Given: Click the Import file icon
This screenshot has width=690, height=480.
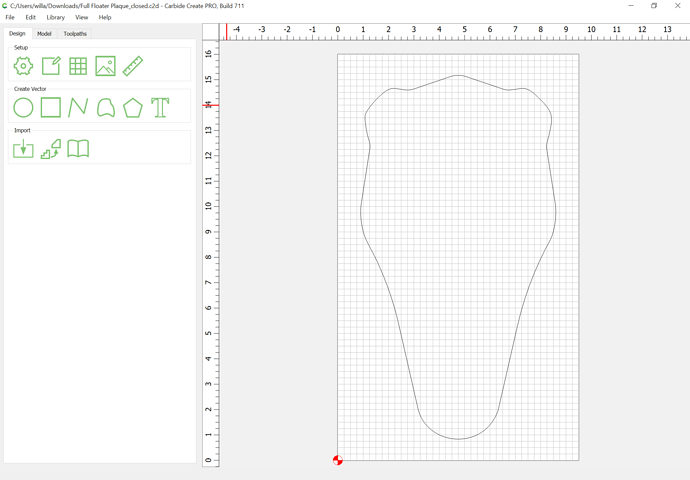Looking at the screenshot, I should pos(23,149).
